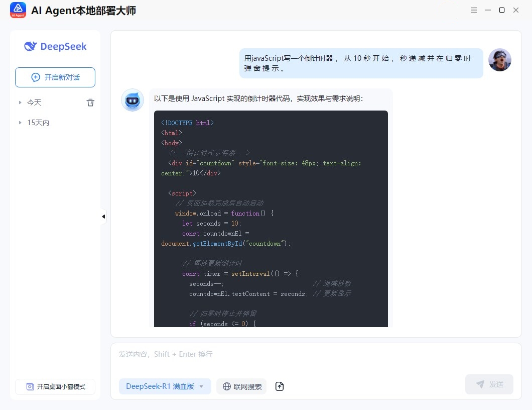532x410 pixels.
Task: Open the DeepSeek-R1 满血版 model dropdown
Action: tap(165, 386)
